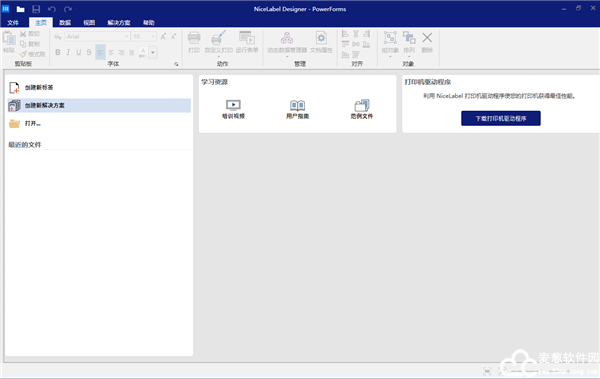Click the save disk icon in the title bar
The height and width of the screenshot is (379, 600).
(x=36, y=9)
